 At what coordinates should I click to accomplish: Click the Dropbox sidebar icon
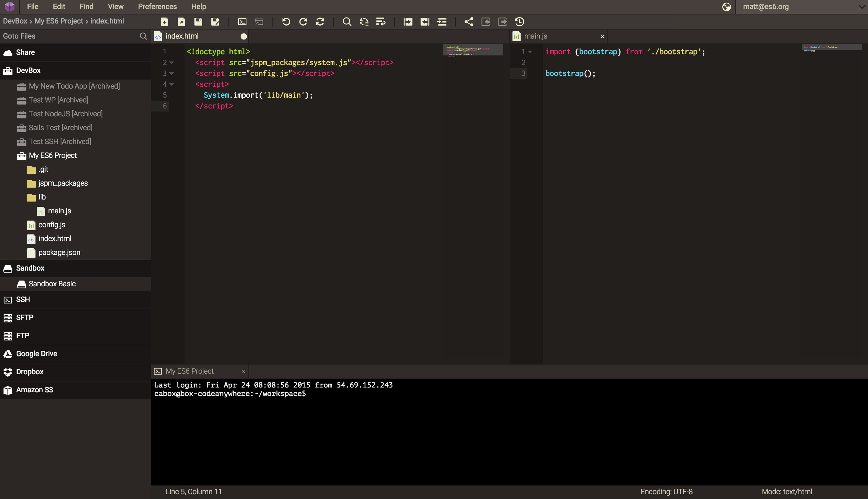tap(8, 372)
